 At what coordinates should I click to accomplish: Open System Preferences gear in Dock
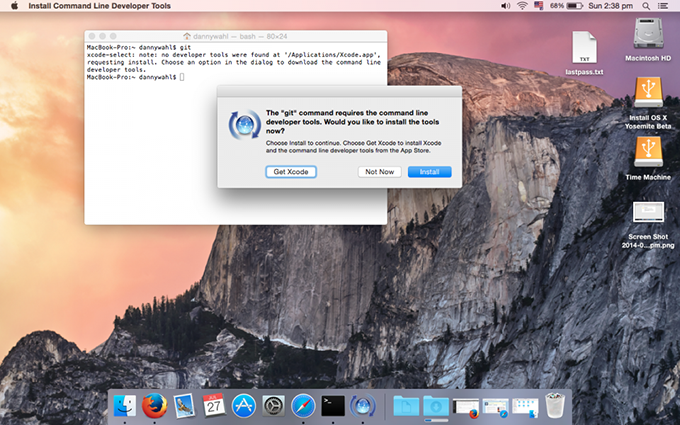click(274, 406)
